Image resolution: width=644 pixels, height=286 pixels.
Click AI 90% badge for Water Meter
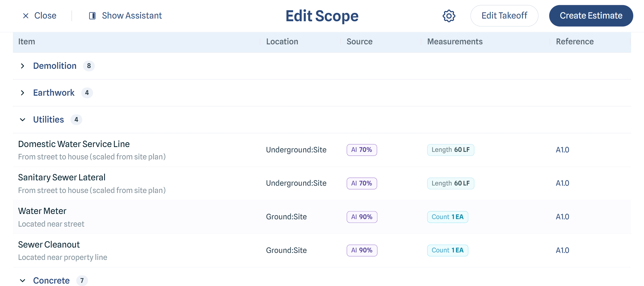click(x=362, y=217)
